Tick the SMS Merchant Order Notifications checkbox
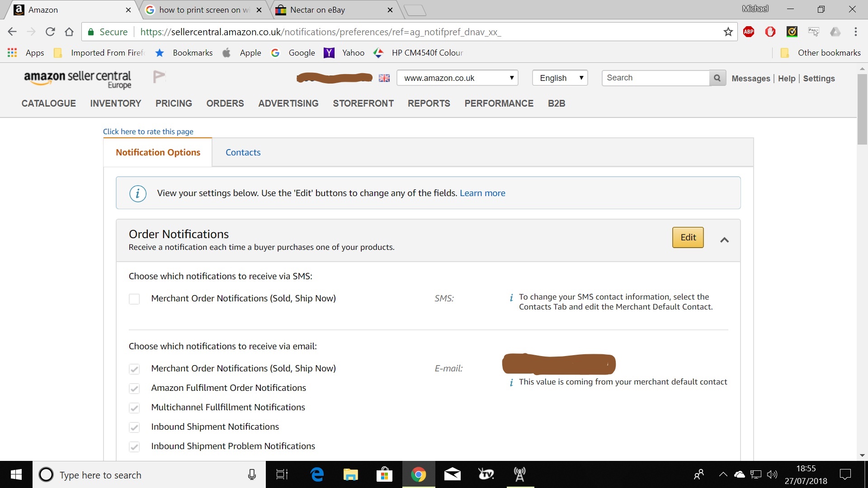 [134, 299]
